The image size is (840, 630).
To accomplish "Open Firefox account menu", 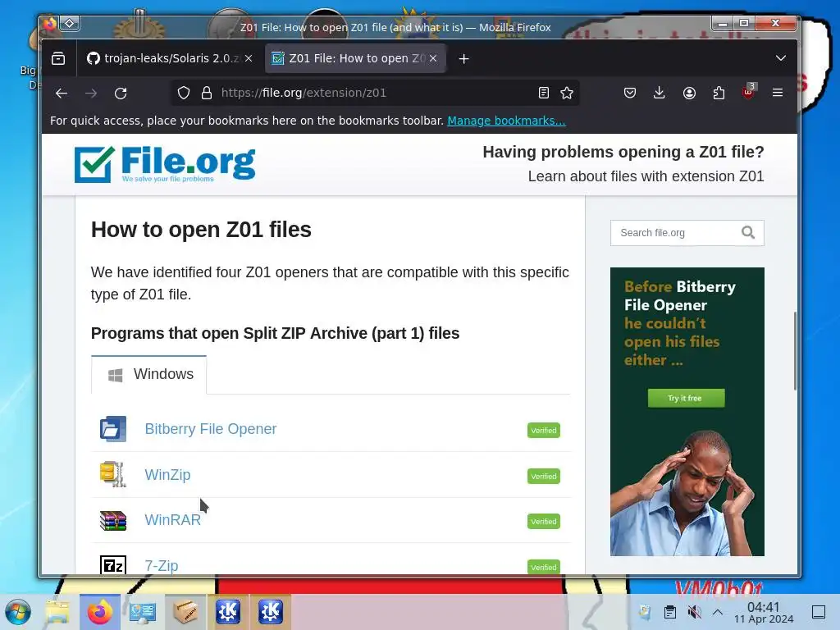I will 689,94.
